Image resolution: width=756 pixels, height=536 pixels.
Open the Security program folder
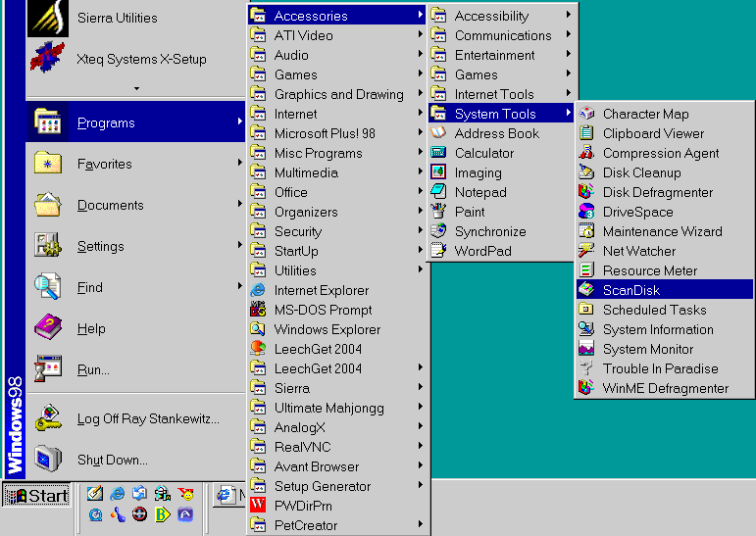click(338, 231)
